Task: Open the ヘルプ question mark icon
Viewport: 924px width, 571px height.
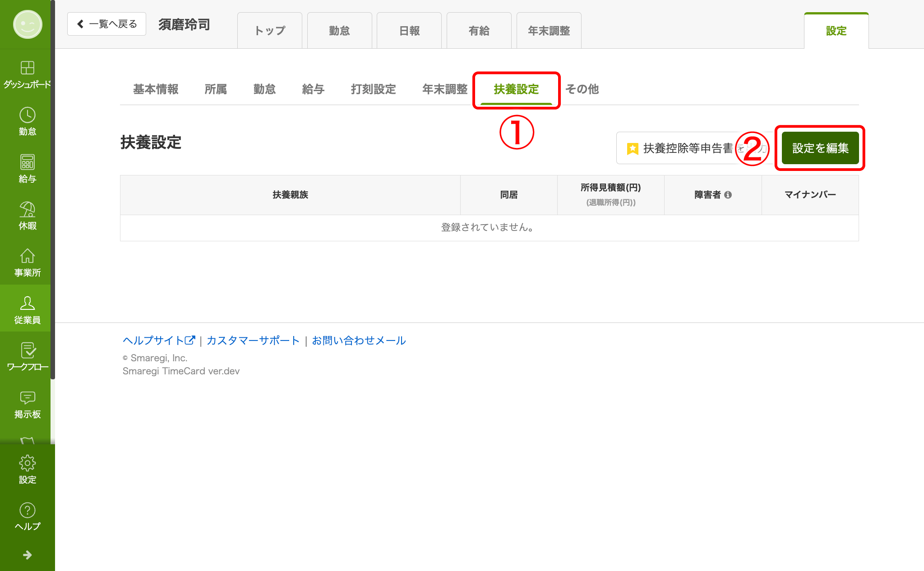Action: click(x=27, y=511)
